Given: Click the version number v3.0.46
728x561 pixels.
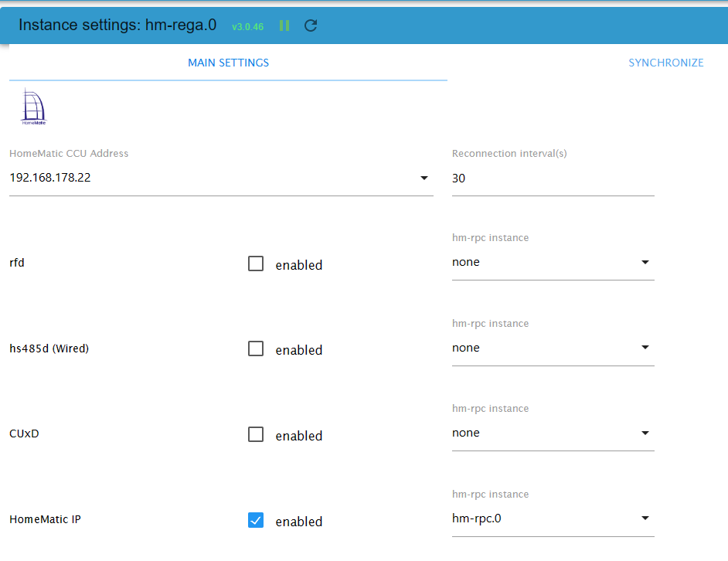Looking at the screenshot, I should point(247,27).
